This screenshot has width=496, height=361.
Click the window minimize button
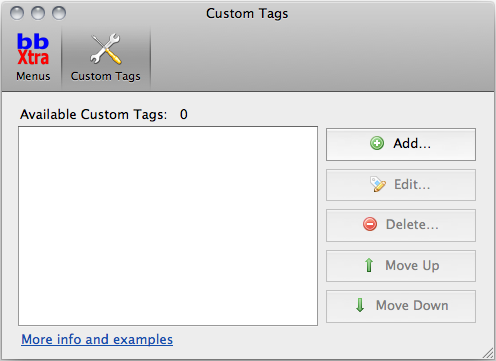coord(38,13)
